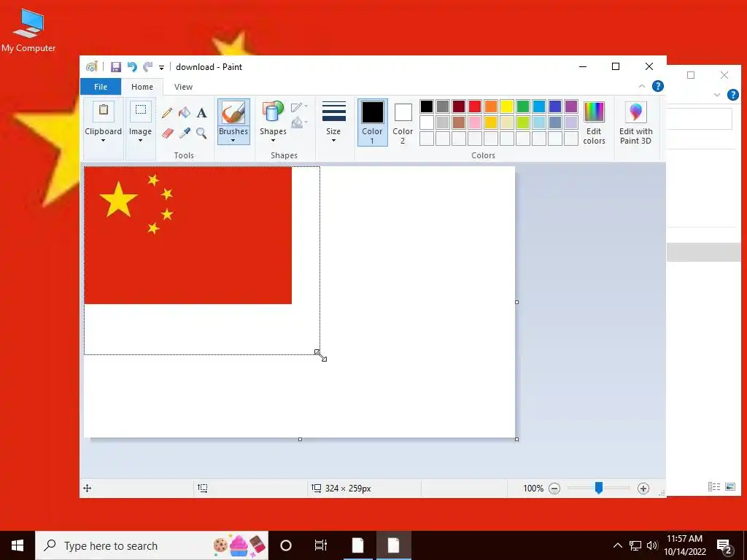Screen dimensions: 747x560
Task: Click the 100% zoom level text
Action: tap(533, 488)
